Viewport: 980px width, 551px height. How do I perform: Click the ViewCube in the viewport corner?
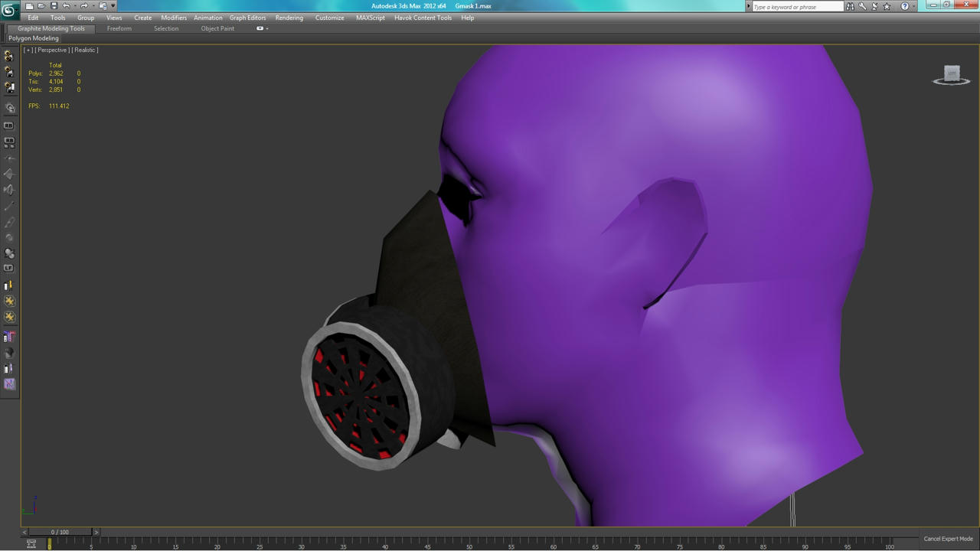pyautogui.click(x=952, y=74)
